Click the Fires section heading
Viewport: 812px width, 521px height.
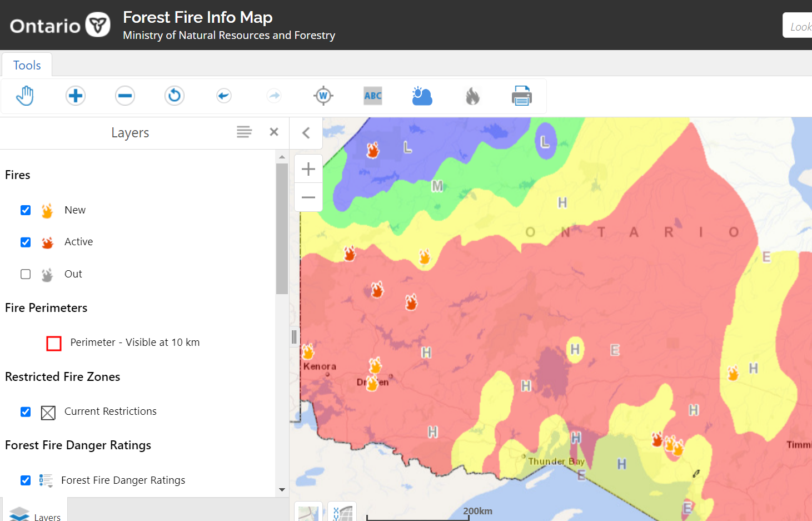pyautogui.click(x=17, y=175)
